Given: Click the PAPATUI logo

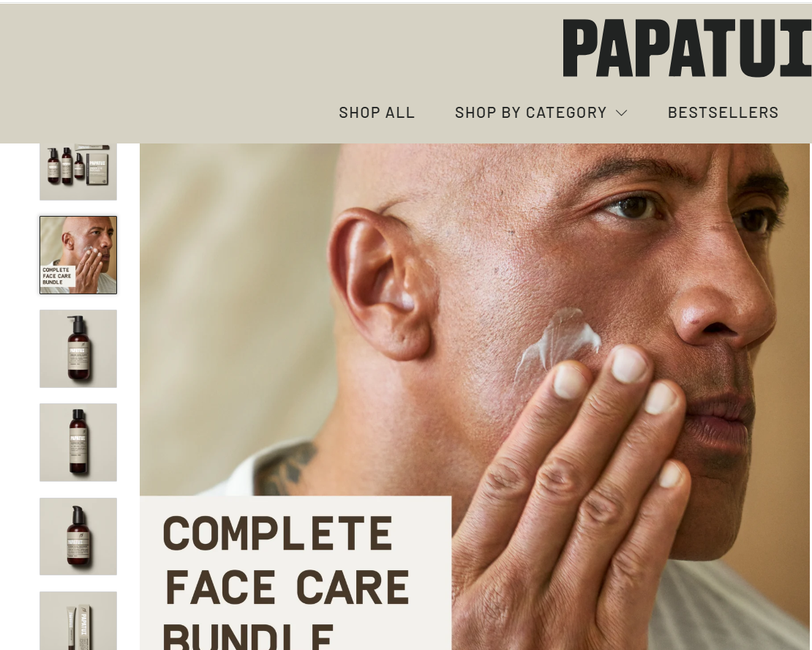Looking at the screenshot, I should [x=687, y=48].
